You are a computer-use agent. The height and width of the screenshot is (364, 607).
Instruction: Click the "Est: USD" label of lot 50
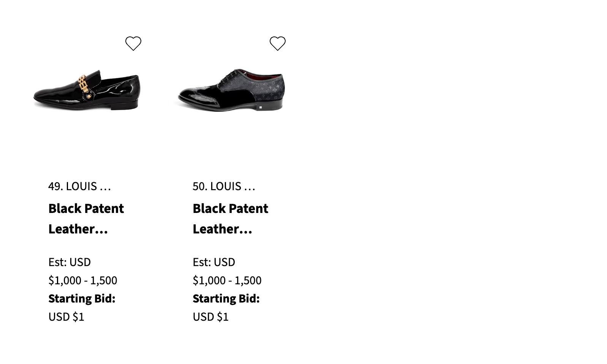[214, 262]
